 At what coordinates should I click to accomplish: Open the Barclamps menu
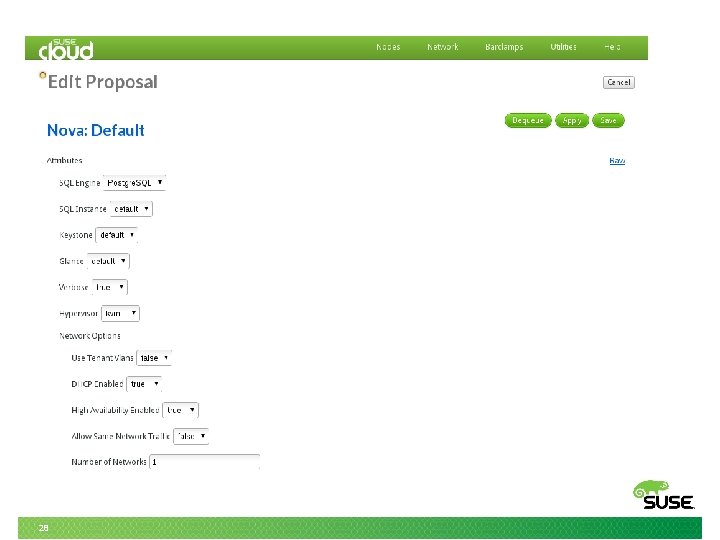[504, 47]
